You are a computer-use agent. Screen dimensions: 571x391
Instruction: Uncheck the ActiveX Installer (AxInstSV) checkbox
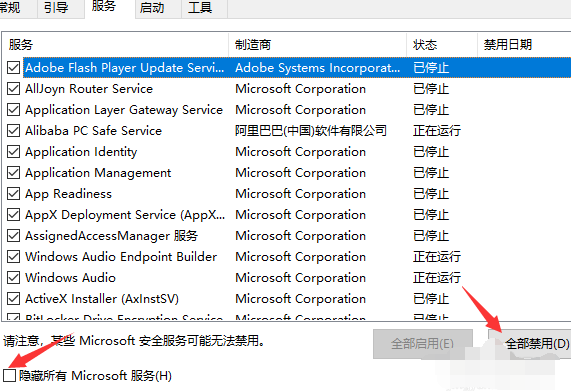click(x=13, y=299)
